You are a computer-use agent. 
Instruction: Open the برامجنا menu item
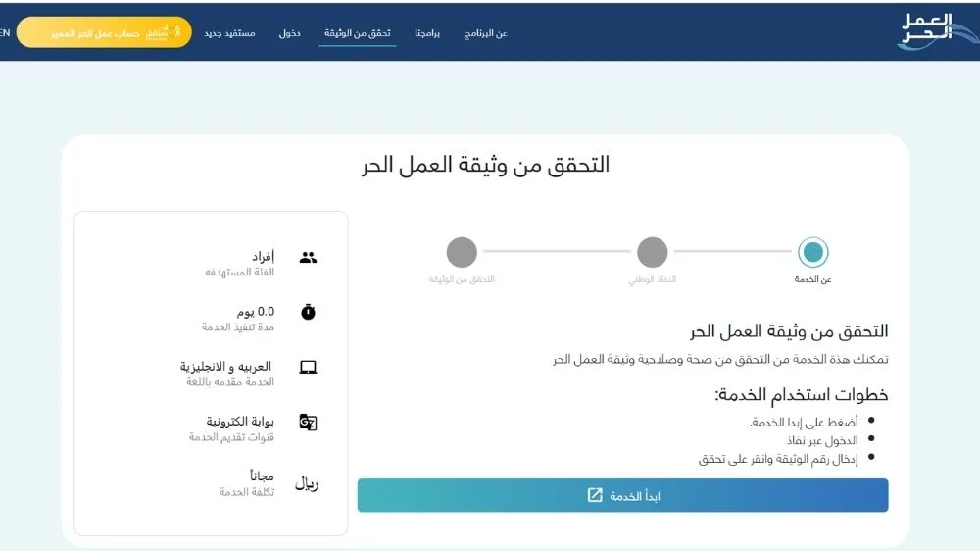pyautogui.click(x=427, y=33)
